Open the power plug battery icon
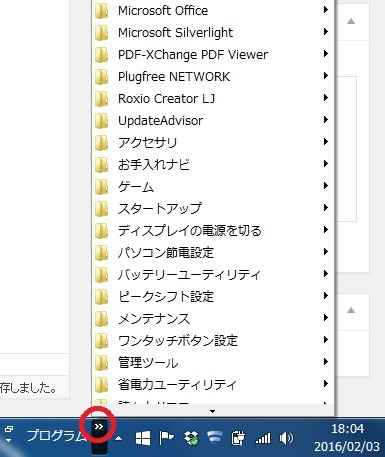 [x=238, y=438]
